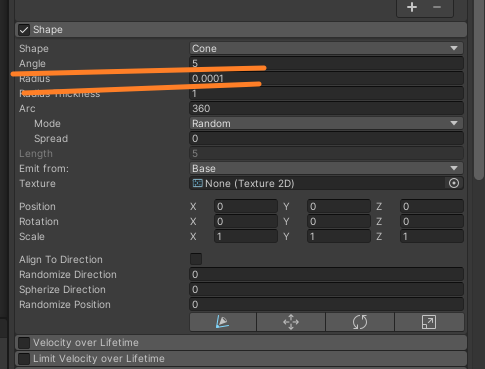Click the Arc value field

point(326,108)
